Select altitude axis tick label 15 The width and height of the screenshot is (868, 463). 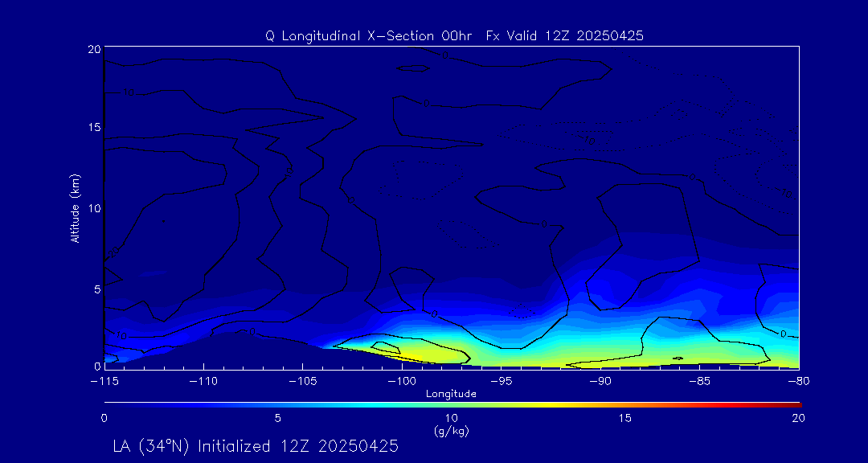point(94,127)
